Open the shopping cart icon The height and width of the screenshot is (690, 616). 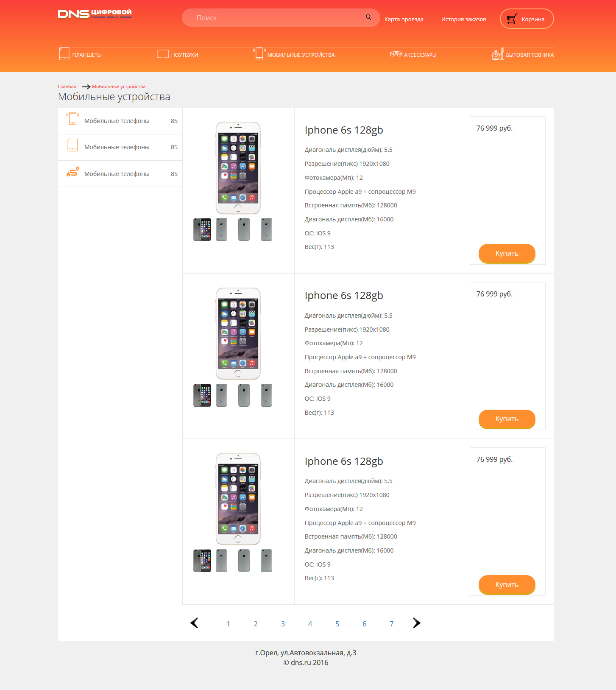click(512, 19)
